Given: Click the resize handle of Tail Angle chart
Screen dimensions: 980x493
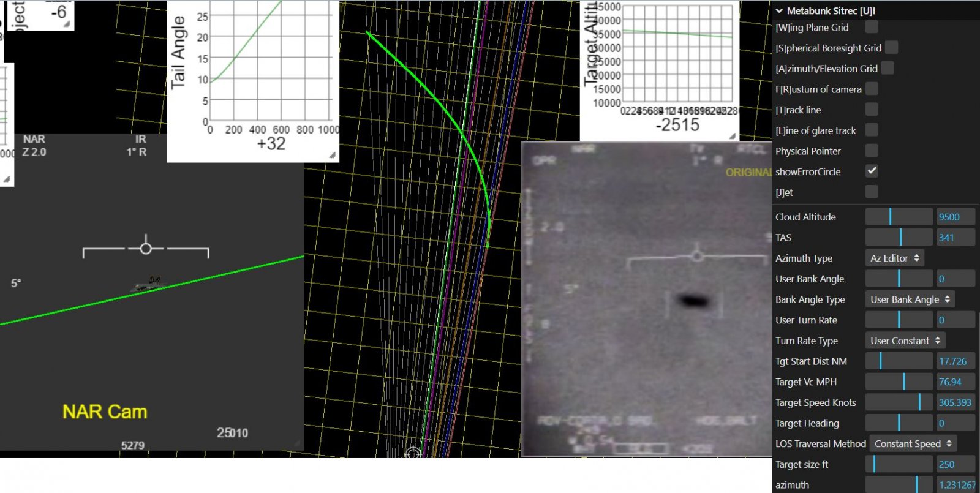Looking at the screenshot, I should 332,156.
